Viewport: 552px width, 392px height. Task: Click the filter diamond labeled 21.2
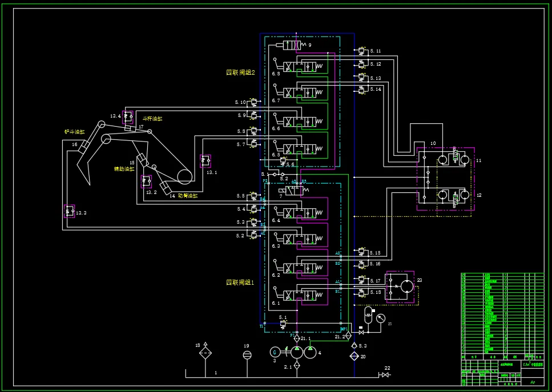point(348,336)
